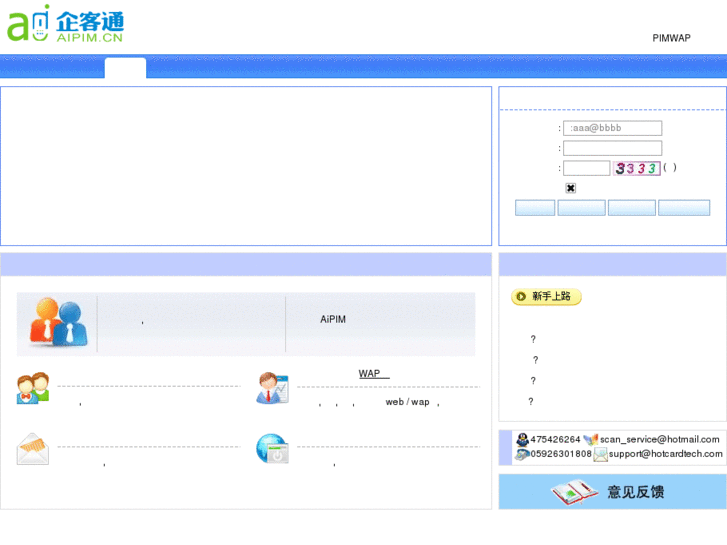
Task: Refresh the 3333 captcha image
Action: click(x=637, y=168)
